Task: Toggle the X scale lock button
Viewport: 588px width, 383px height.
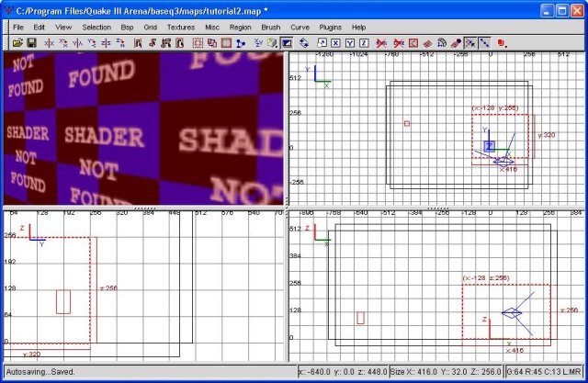Action: (335, 43)
